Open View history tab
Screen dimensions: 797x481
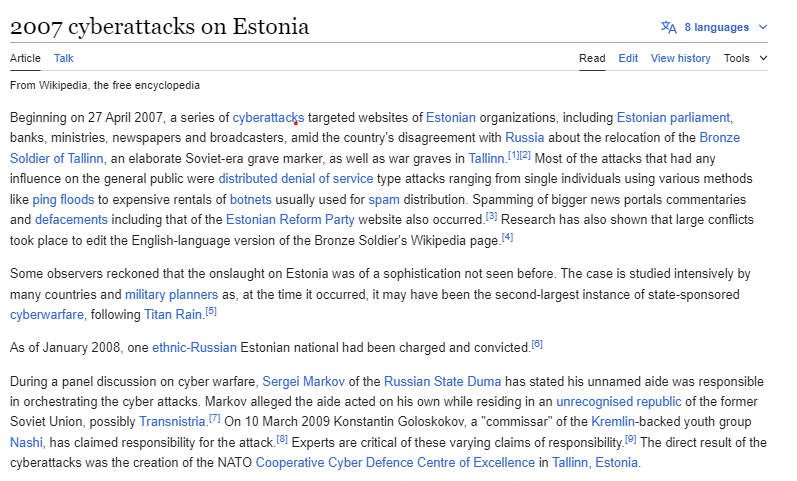pyautogui.click(x=680, y=58)
